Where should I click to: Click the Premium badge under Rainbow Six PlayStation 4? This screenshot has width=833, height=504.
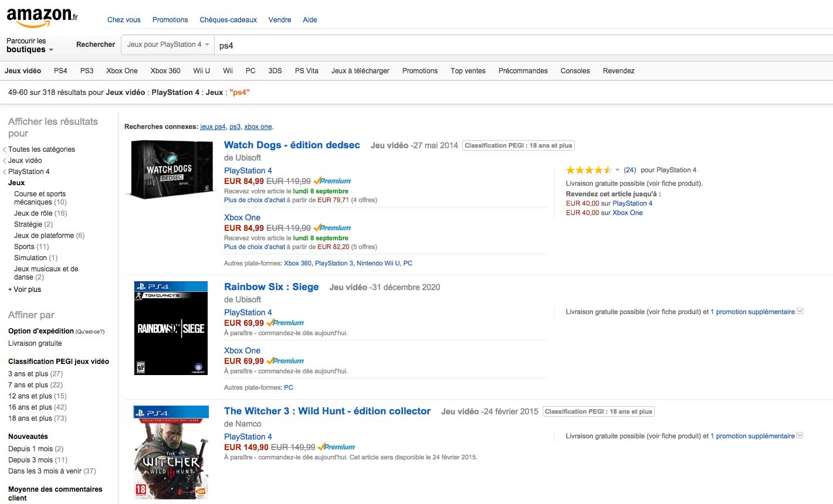click(x=285, y=323)
